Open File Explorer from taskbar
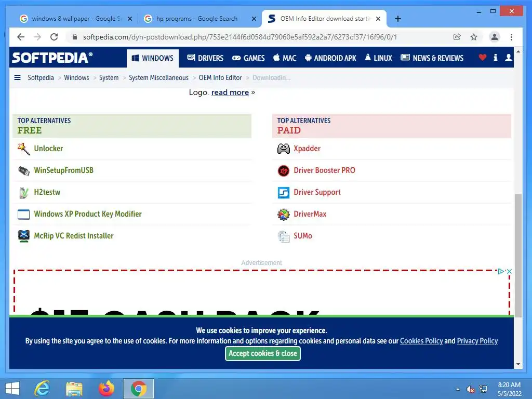This screenshot has width=532, height=399. [74, 389]
